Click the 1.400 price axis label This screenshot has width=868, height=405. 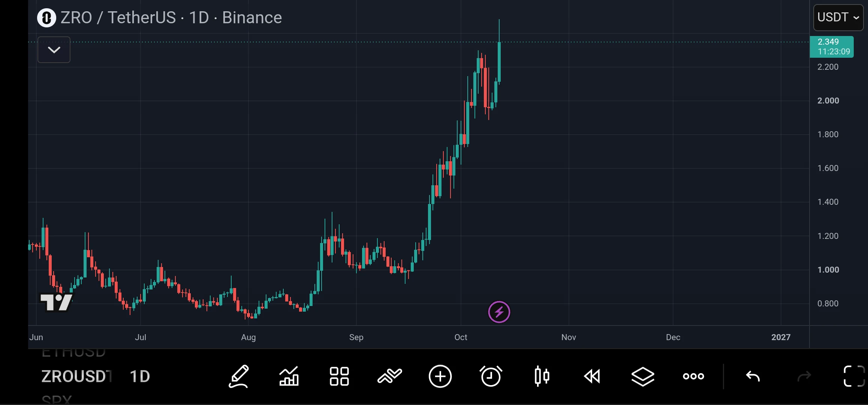pos(828,202)
